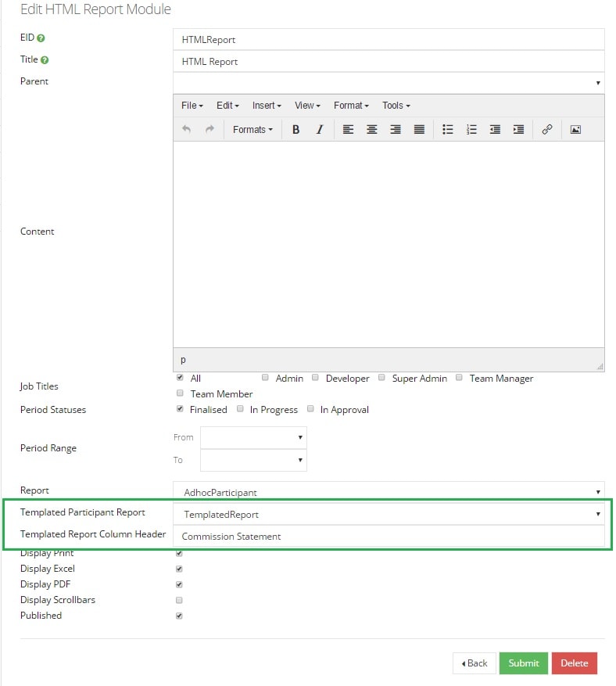Click the editor resize handle corner

pyautogui.click(x=600, y=367)
